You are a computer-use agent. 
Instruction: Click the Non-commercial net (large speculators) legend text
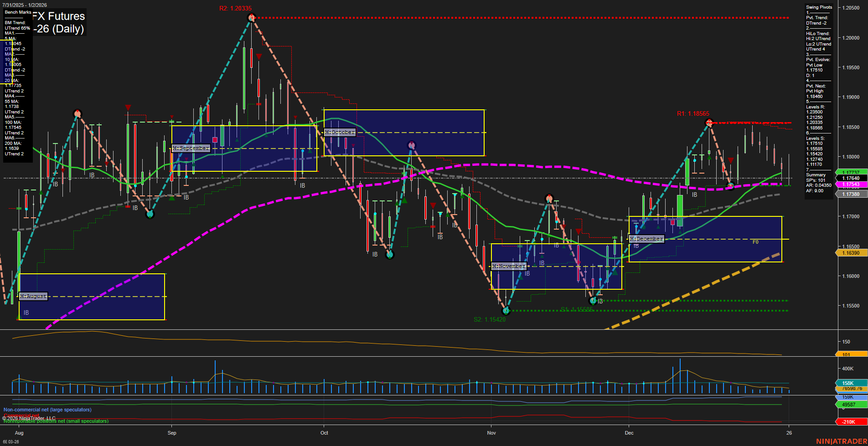pos(47,410)
